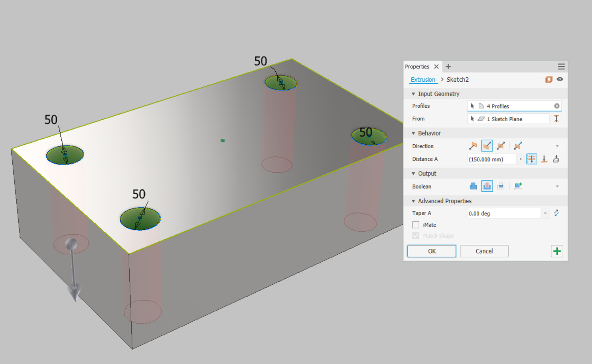Enable the iMate checkbox
Screen dimensions: 592x364
point(416,225)
